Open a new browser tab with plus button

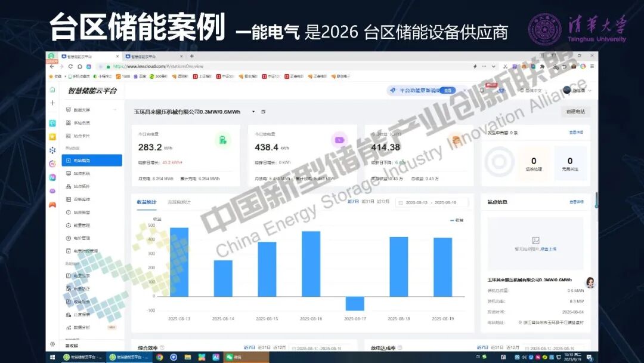(x=192, y=56)
